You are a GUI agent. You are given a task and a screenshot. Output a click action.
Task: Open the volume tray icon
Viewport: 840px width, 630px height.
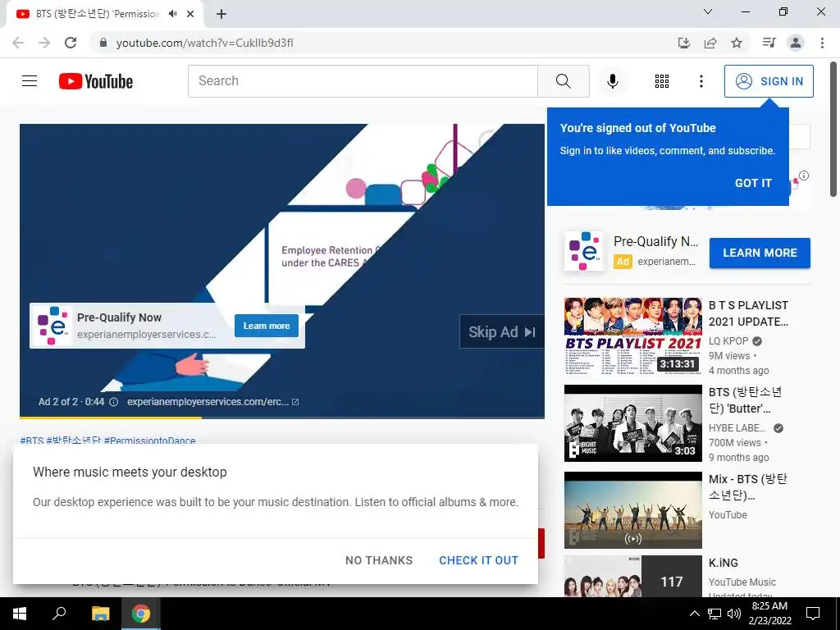click(x=734, y=614)
